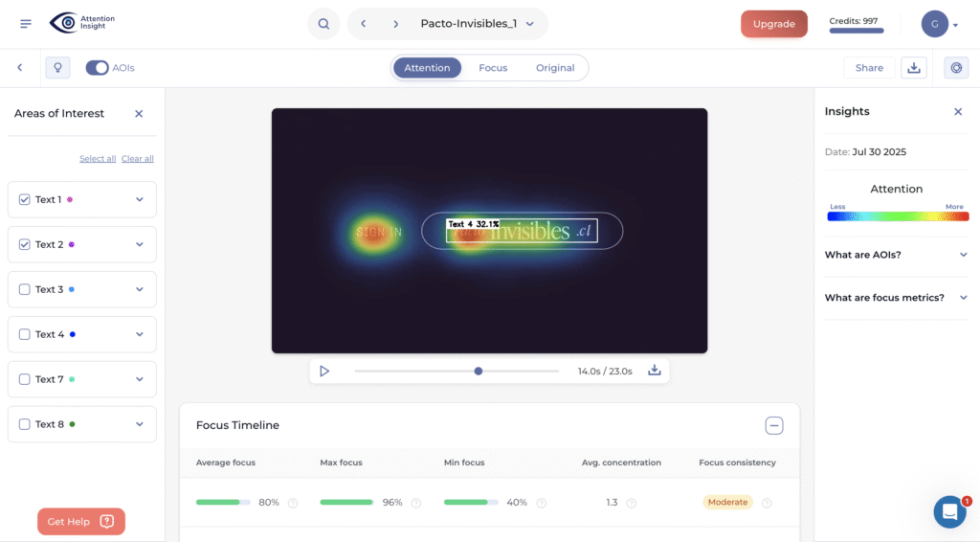The image size is (980, 542).
Task: Click the video progress slider handle
Action: coord(479,372)
